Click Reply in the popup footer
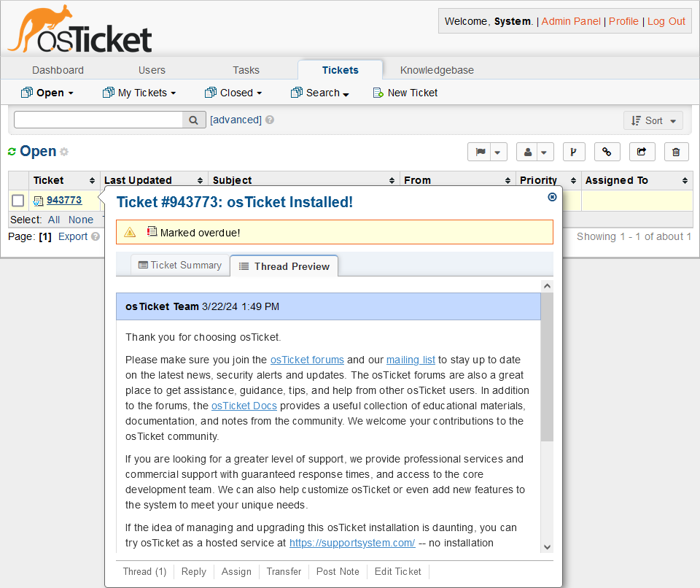Screen dimensions: 700x588 coord(194,571)
